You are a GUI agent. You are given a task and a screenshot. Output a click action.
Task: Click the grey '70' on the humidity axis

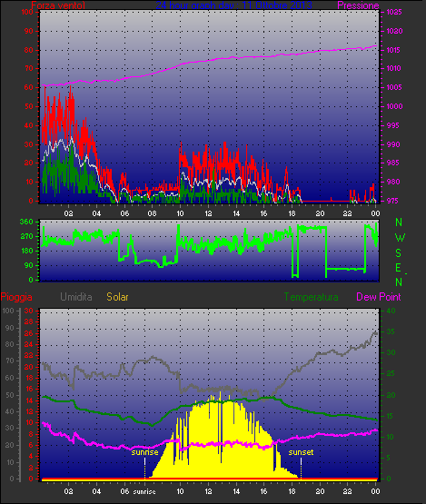point(9,361)
